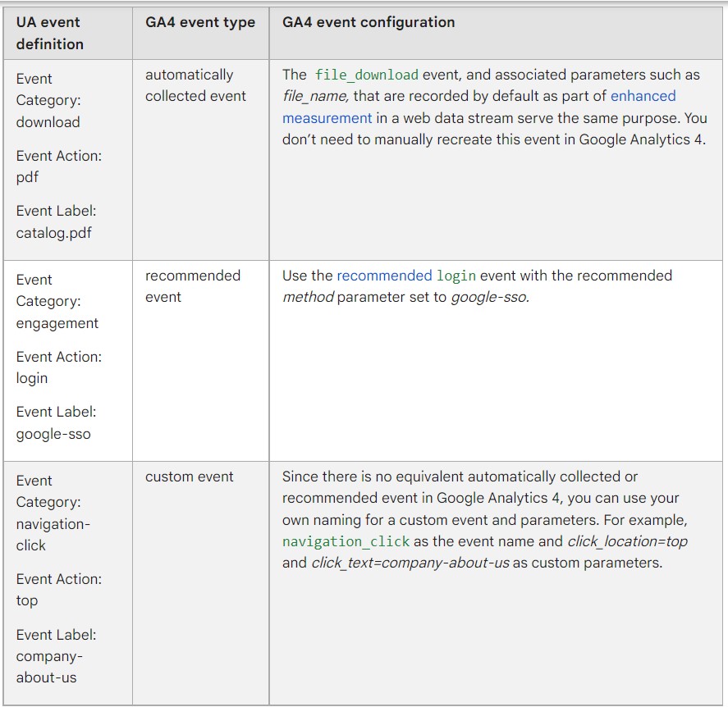
Task: Click the green "login" code link
Action: click(x=456, y=276)
